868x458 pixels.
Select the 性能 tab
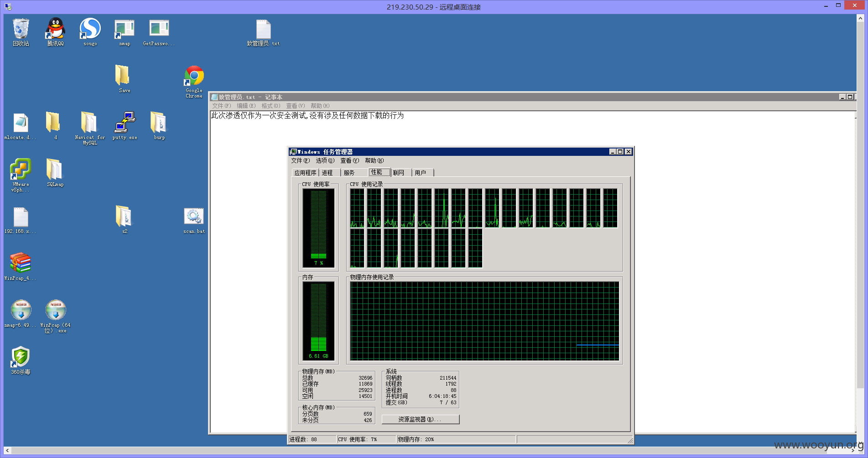pyautogui.click(x=379, y=172)
